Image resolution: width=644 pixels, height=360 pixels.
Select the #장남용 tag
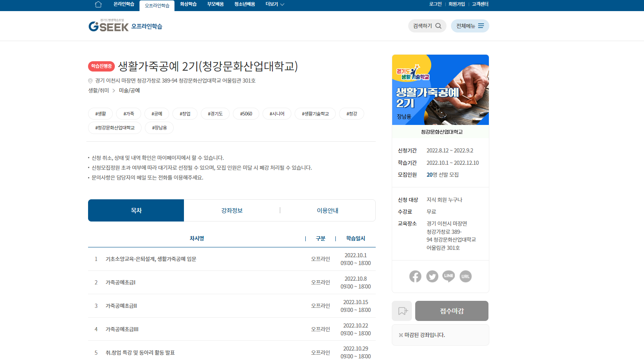click(x=159, y=128)
